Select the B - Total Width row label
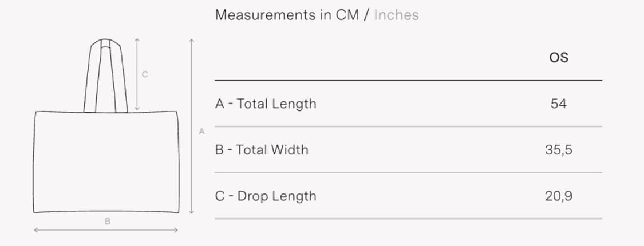644x246 pixels. coord(262,150)
